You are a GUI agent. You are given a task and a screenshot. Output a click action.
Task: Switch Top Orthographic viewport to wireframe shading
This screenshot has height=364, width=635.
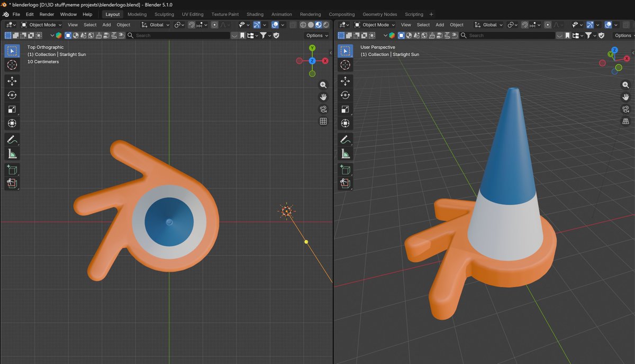click(x=303, y=25)
